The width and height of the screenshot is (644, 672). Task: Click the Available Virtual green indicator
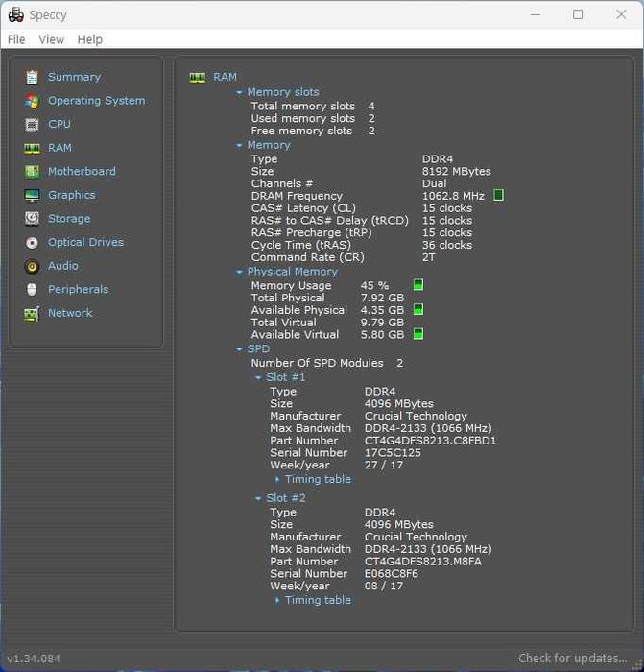[418, 334]
